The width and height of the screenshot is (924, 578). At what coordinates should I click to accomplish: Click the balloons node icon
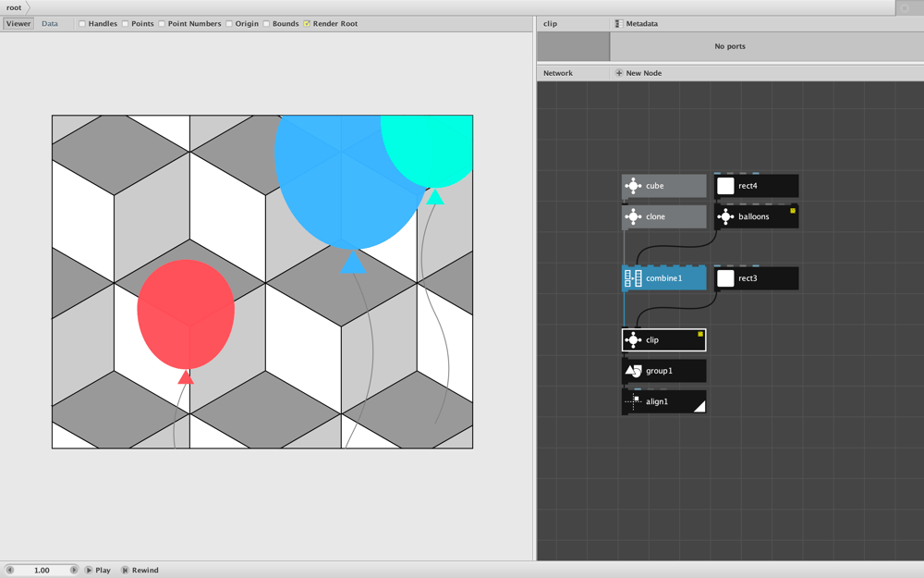tap(725, 216)
